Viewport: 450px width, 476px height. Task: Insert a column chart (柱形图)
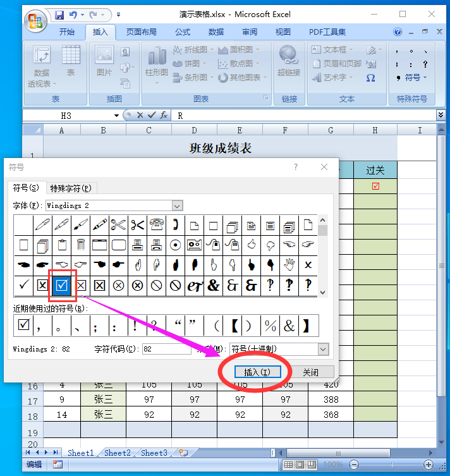157,65
